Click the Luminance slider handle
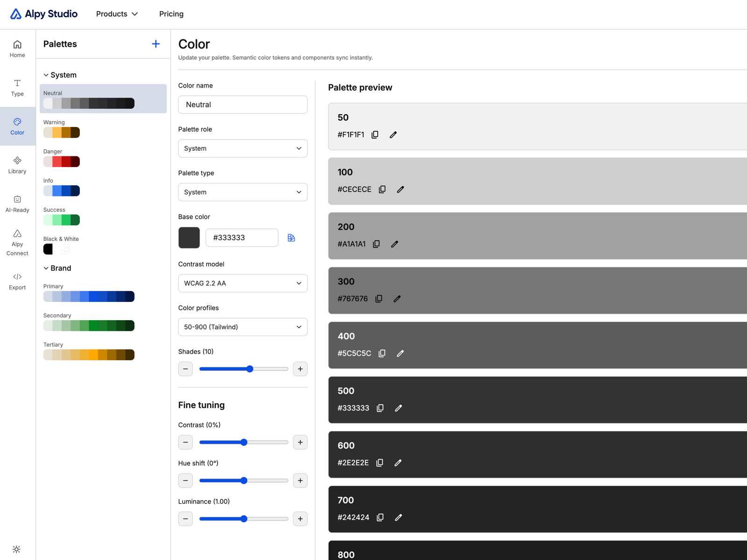747x560 pixels. (x=244, y=518)
